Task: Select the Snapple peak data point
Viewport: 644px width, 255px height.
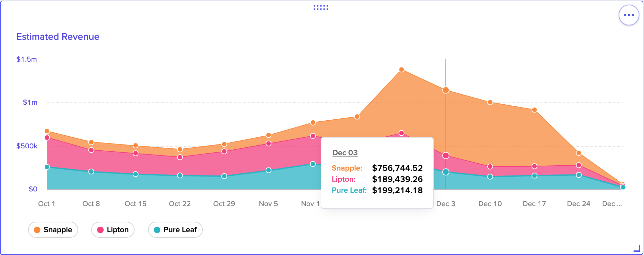Action: 402,69
